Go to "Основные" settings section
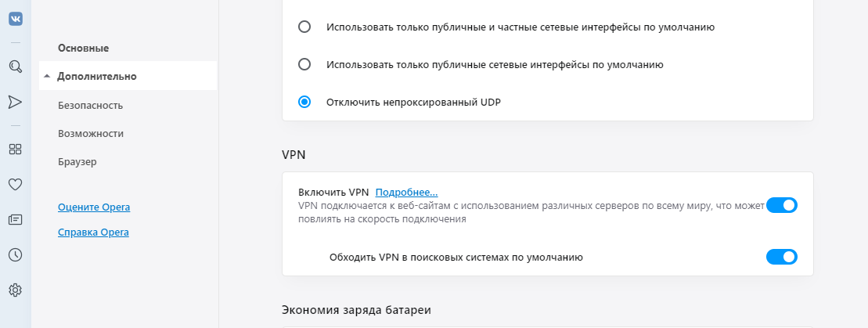The image size is (868, 328). click(x=83, y=49)
